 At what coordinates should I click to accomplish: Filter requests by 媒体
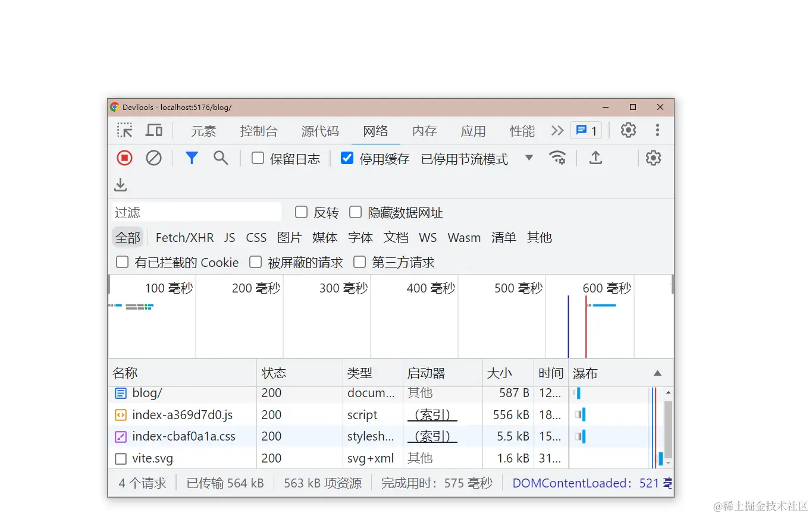(x=325, y=237)
